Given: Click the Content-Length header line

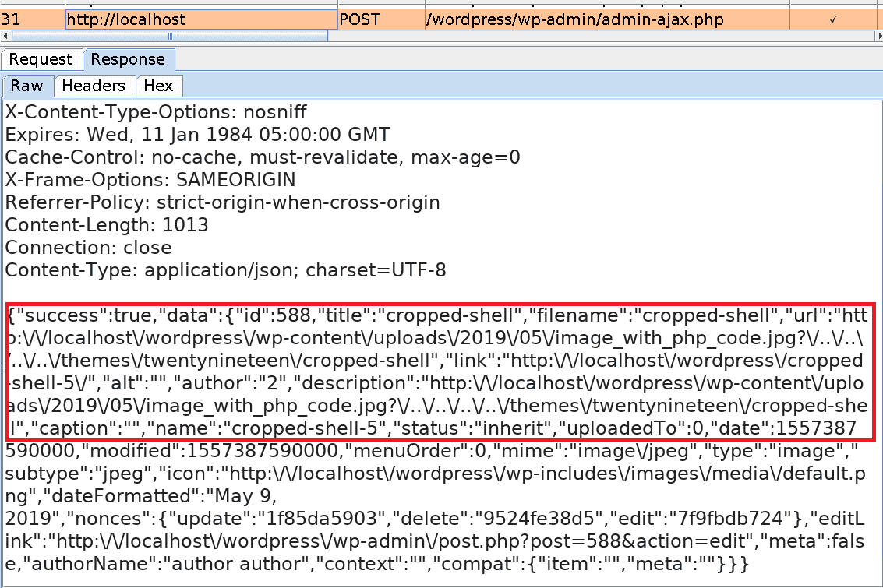Looking at the screenshot, I should point(107,224).
